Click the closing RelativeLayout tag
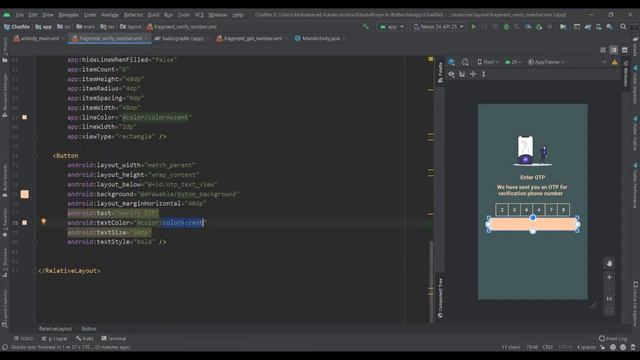The width and height of the screenshot is (640, 360). click(x=69, y=271)
